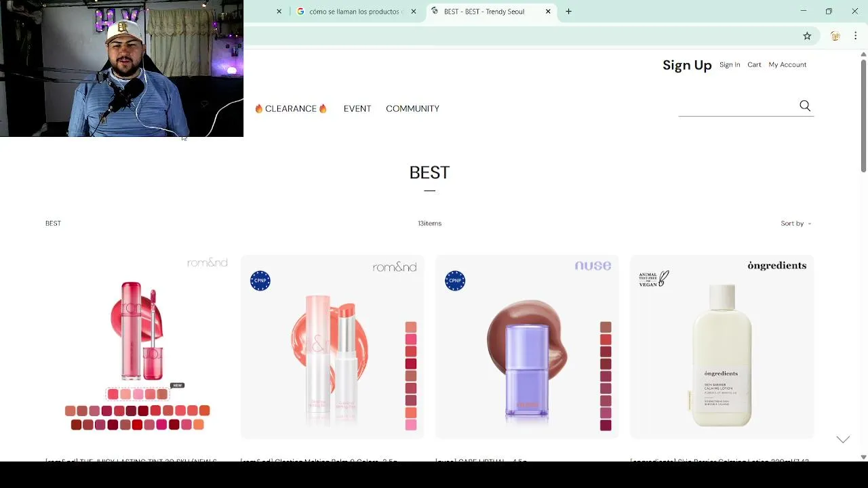Open the Cart
The width and height of the screenshot is (868, 488).
point(754,65)
